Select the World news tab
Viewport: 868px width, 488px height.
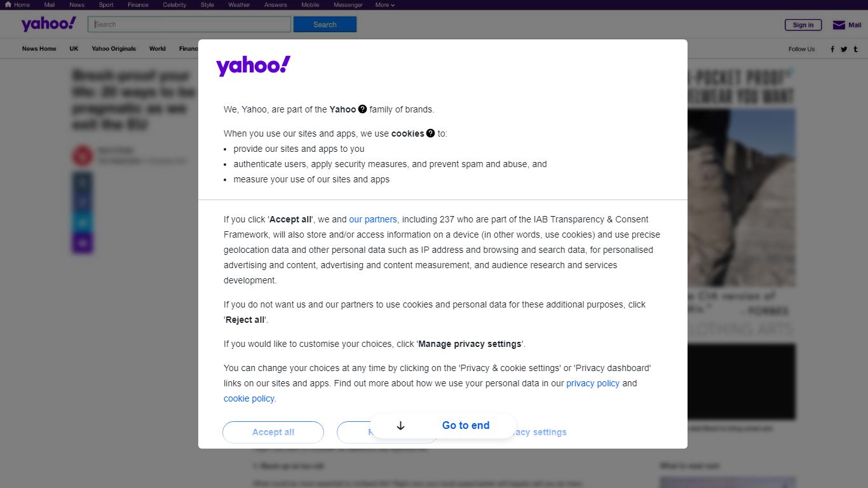[x=158, y=49]
